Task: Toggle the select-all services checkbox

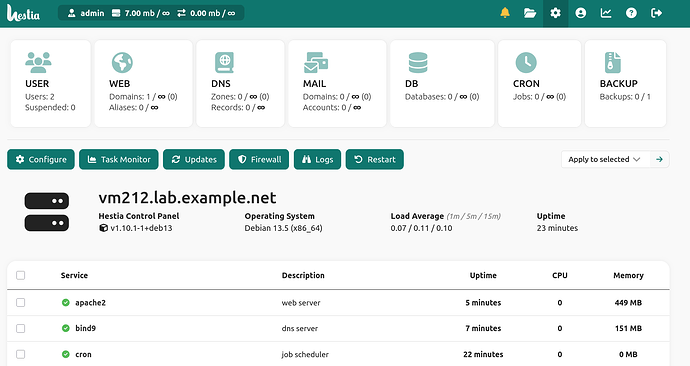Action: (x=20, y=275)
